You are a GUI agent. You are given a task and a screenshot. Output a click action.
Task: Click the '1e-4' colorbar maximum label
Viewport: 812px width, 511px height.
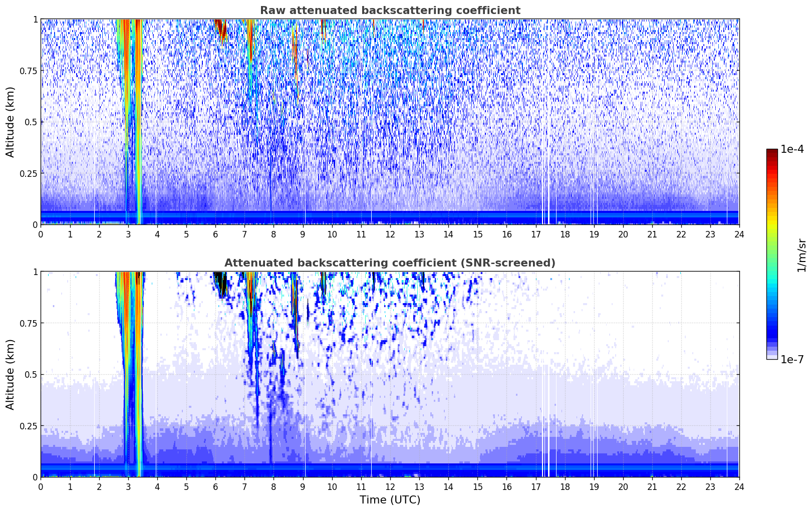tap(791, 149)
